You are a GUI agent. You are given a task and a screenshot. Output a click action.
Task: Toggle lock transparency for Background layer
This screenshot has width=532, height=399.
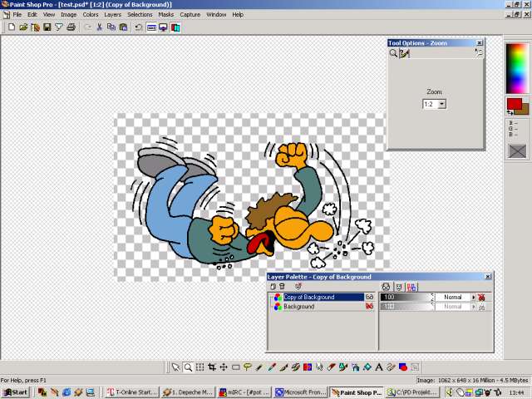(x=481, y=307)
